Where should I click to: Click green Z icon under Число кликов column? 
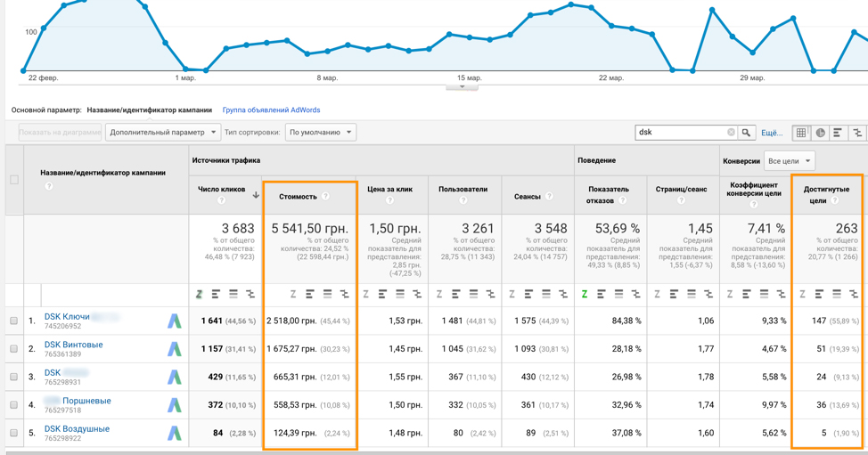(200, 294)
